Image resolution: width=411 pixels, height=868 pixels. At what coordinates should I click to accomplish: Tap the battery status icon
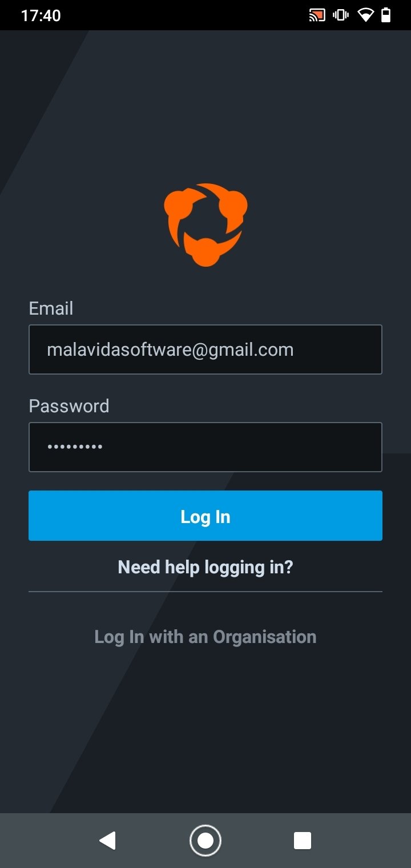pyautogui.click(x=386, y=15)
